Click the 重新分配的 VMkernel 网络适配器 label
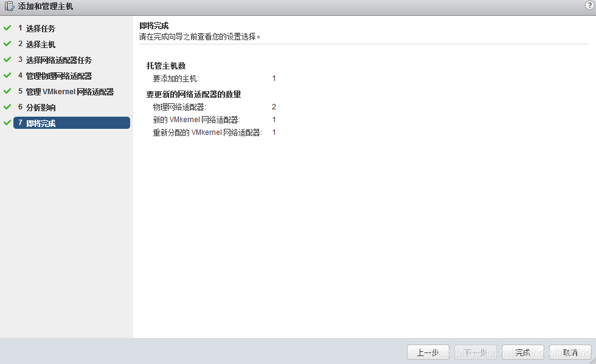The image size is (596, 364). tap(207, 132)
